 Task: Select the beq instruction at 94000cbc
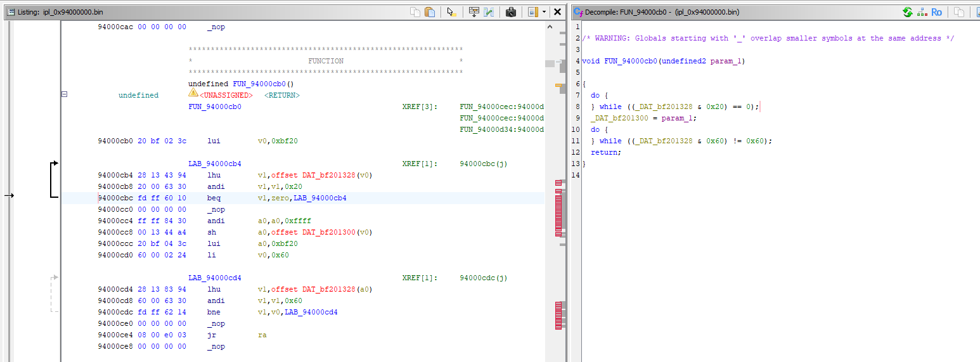tap(214, 198)
